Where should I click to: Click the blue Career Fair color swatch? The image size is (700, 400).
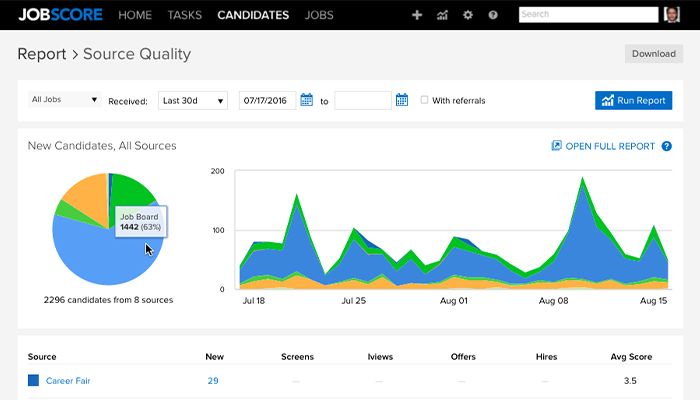pos(33,381)
